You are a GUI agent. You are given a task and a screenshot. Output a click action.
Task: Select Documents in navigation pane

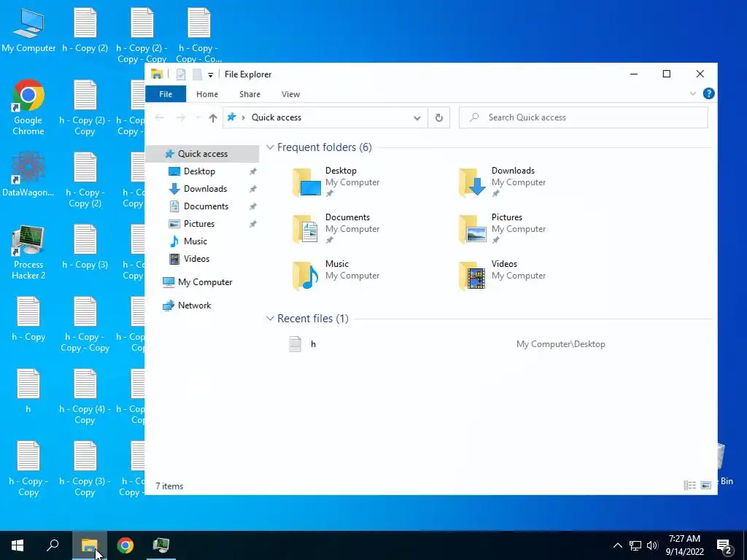206,206
